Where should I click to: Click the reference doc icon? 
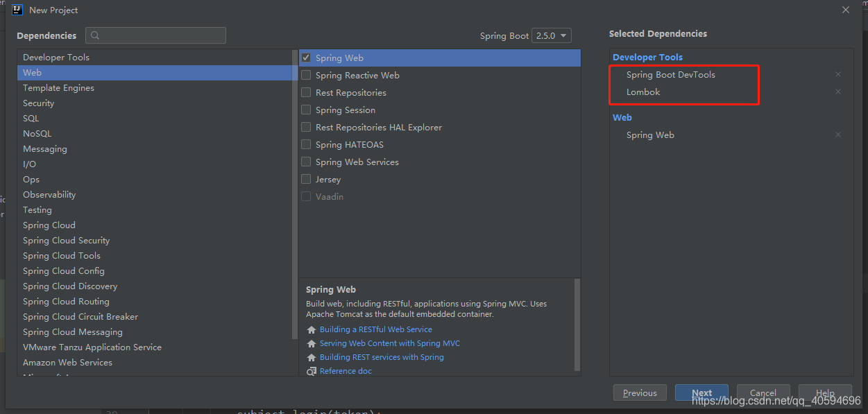pyautogui.click(x=312, y=371)
